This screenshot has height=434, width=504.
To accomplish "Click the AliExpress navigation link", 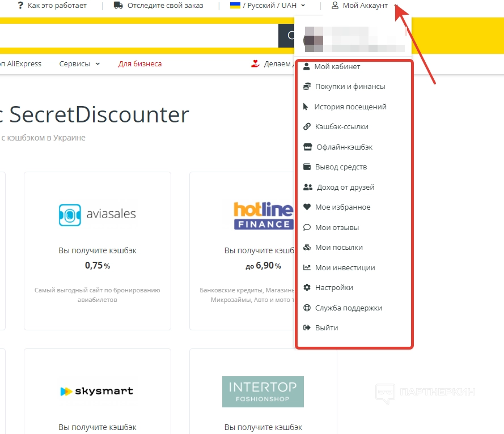I will coord(21,63).
